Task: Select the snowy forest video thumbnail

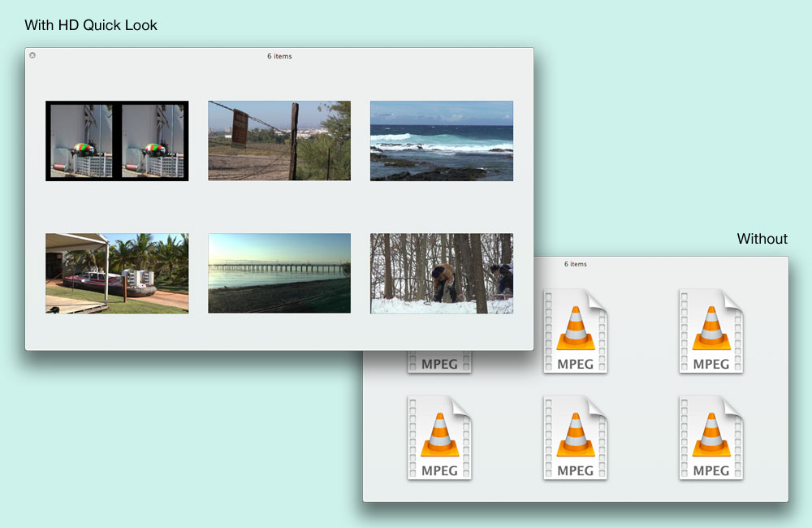Action: pos(442,273)
